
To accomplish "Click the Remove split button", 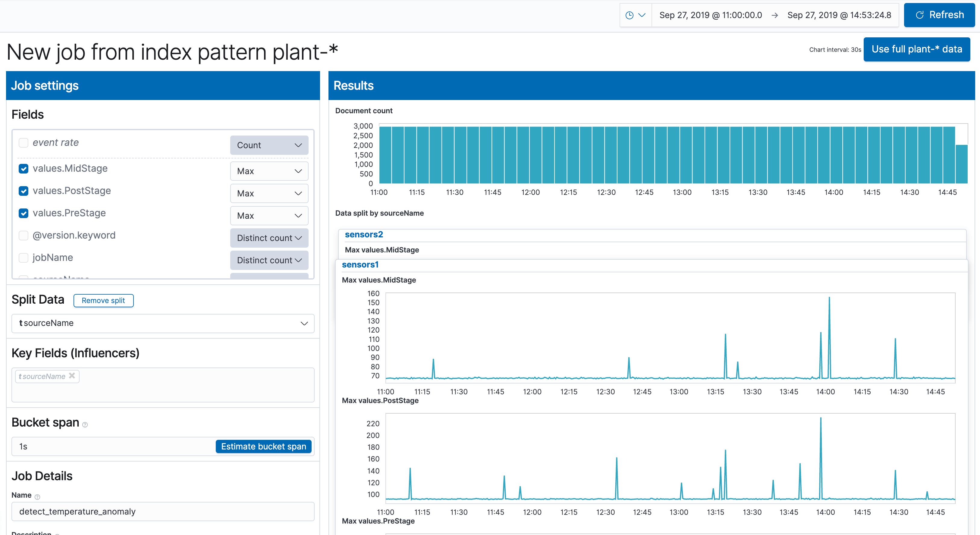I will pos(103,300).
